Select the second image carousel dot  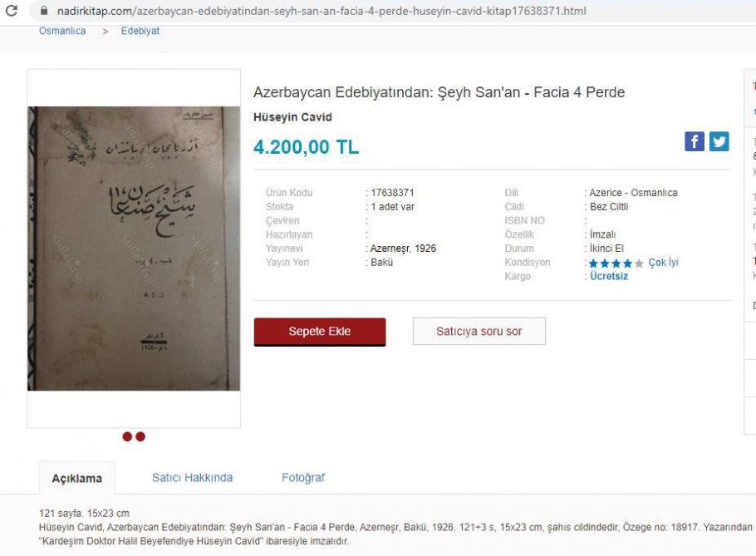(140, 436)
